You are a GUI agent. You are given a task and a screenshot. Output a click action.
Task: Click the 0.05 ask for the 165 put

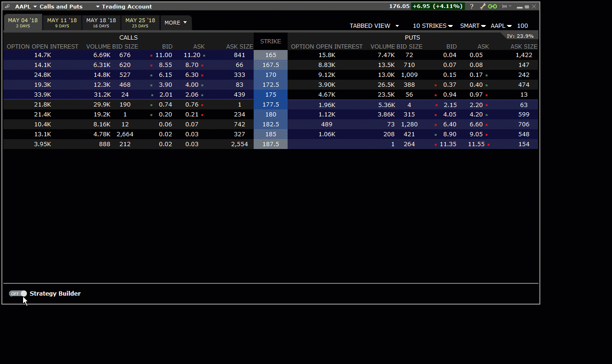click(476, 55)
